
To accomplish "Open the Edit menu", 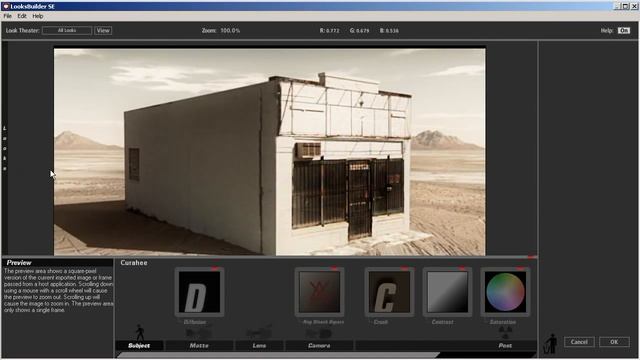I will point(22,16).
